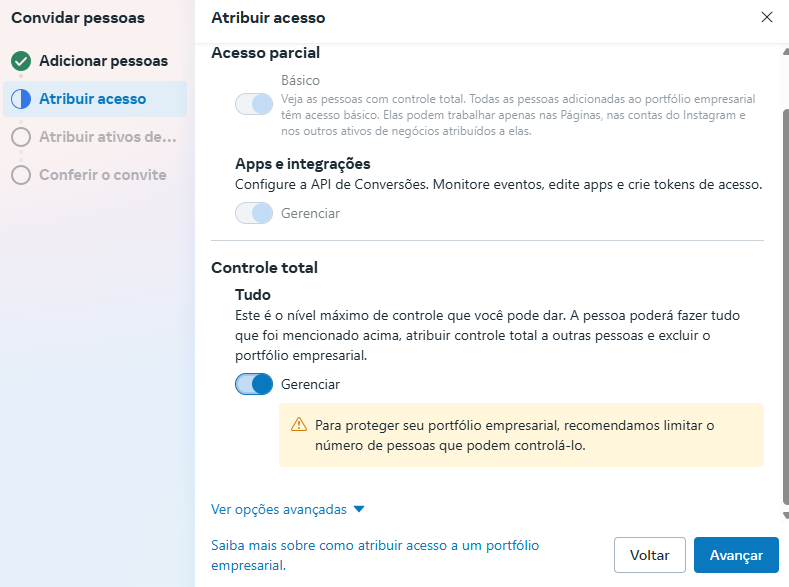The width and height of the screenshot is (789, 587).
Task: Click the green checkmark icon beside Adicionar pessoas
Action: click(21, 61)
